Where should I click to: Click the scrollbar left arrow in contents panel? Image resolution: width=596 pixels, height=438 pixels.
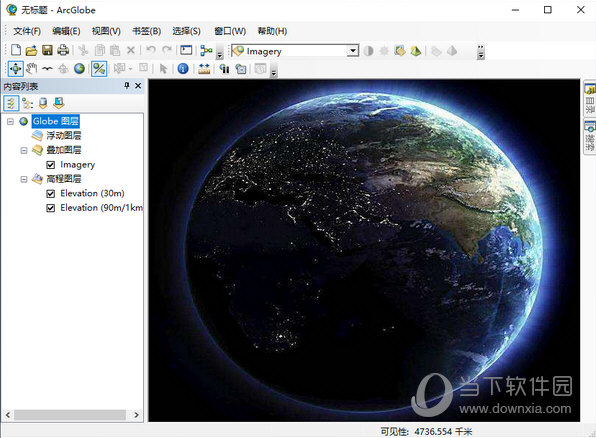8,414
